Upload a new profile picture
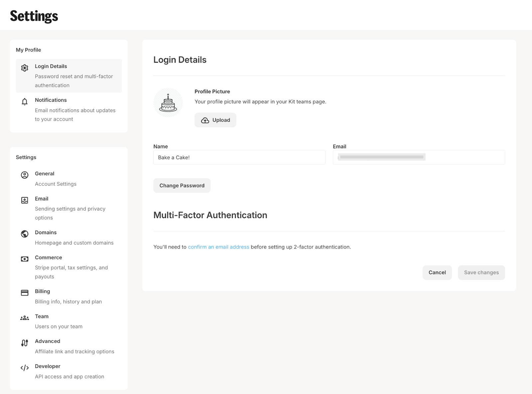The image size is (532, 394). pos(215,120)
